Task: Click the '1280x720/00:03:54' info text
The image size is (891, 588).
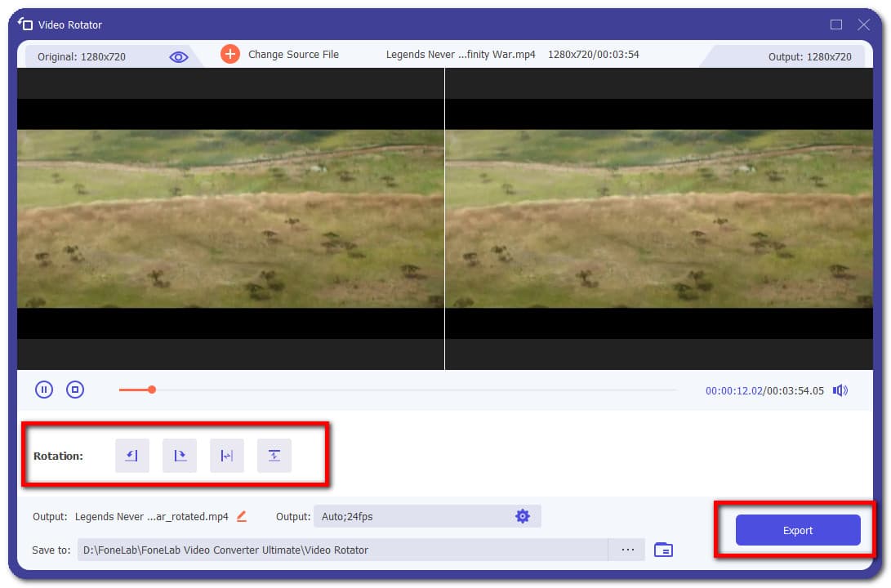Action: click(x=593, y=55)
